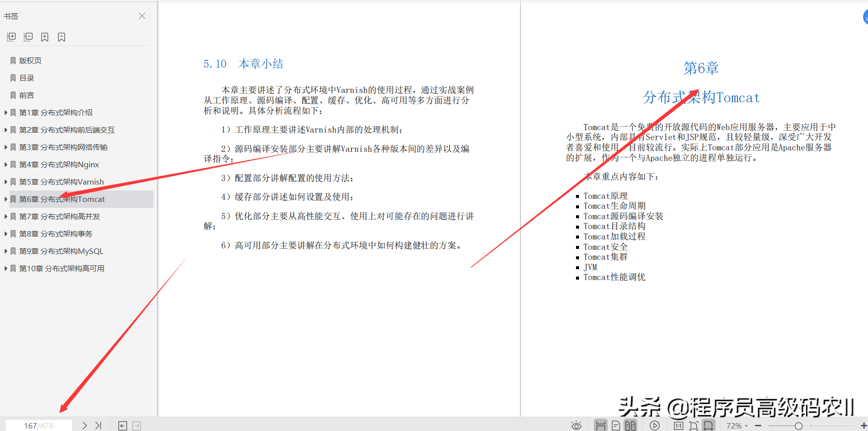The height and width of the screenshot is (431, 868).
Task: Adjust the zoom slider handle
Action: tap(798, 426)
